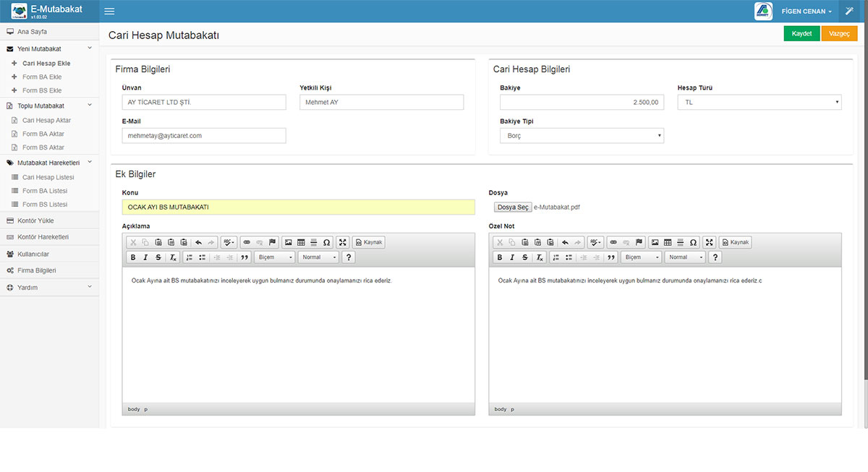This screenshot has height=472, width=868.
Task: Apply italic in the Özel Not editor
Action: pos(512,257)
